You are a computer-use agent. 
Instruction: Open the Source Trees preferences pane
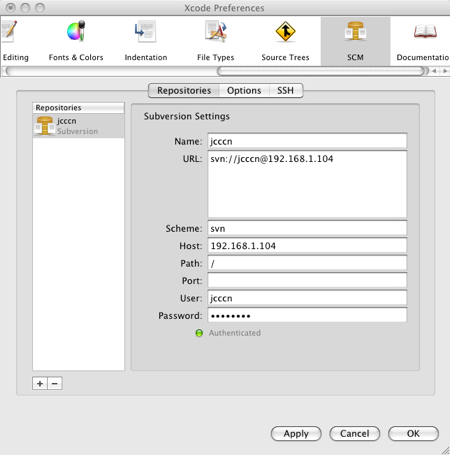pos(285,41)
